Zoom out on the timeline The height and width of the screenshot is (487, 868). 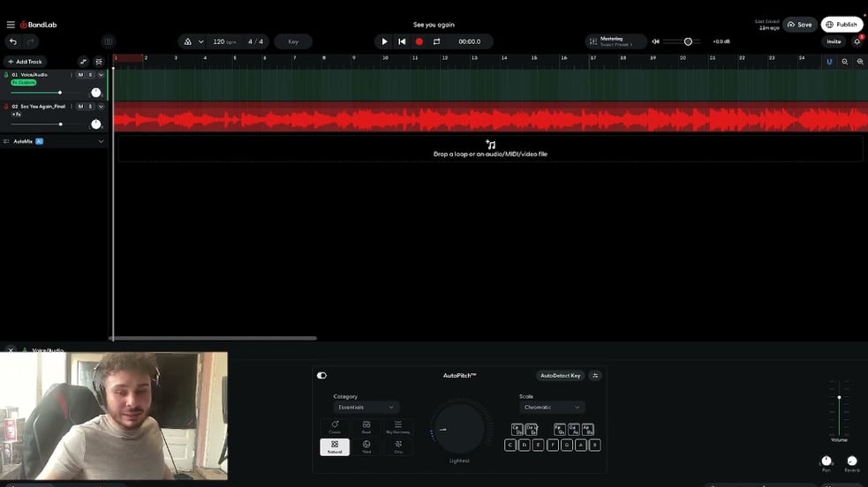[x=860, y=62]
